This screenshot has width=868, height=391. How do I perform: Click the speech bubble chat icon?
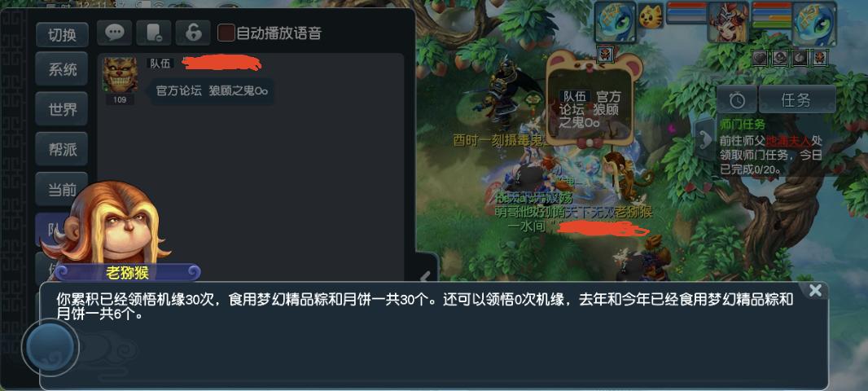pos(115,33)
